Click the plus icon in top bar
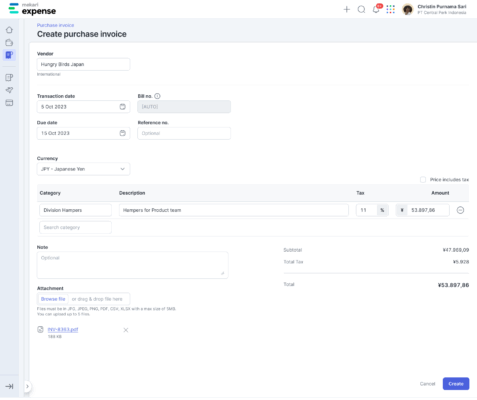This screenshot has width=477, height=400. (347, 9)
